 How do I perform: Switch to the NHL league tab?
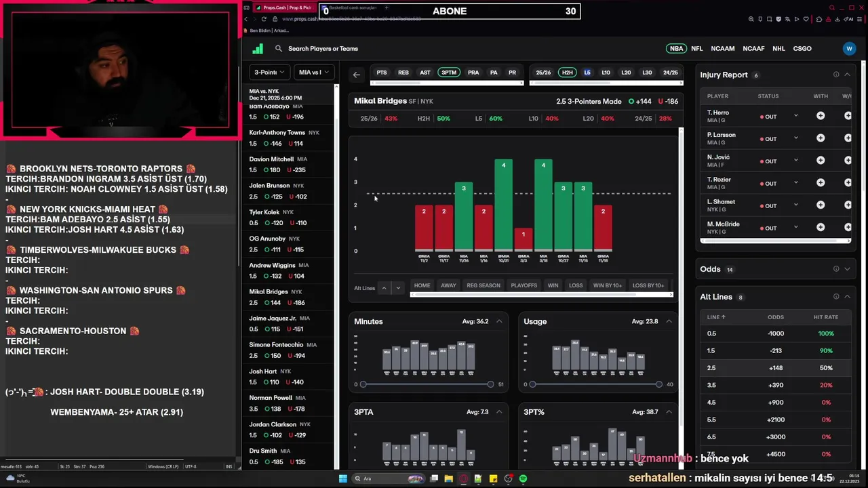click(x=778, y=49)
